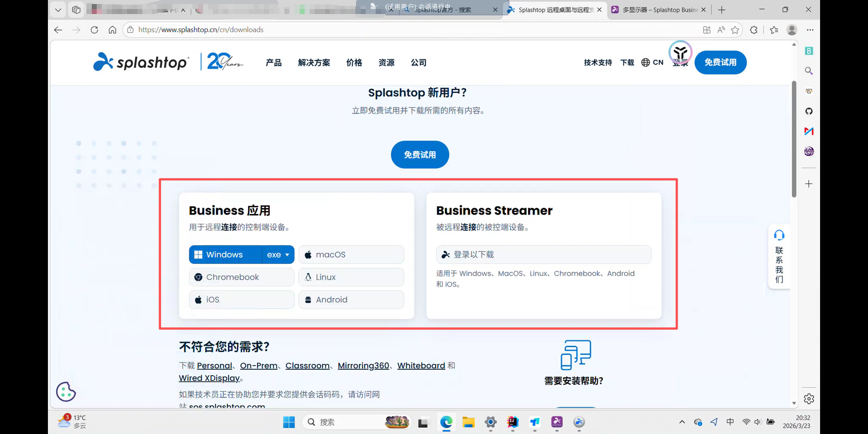The width and height of the screenshot is (868, 434).
Task: Open the Whiteboard download link
Action: tap(421, 366)
